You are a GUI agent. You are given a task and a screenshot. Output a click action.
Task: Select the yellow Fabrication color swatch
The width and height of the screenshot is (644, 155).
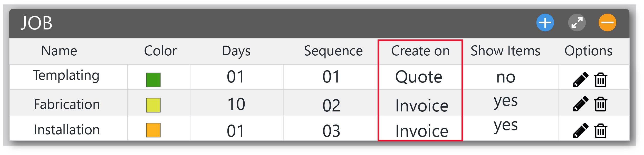153,105
